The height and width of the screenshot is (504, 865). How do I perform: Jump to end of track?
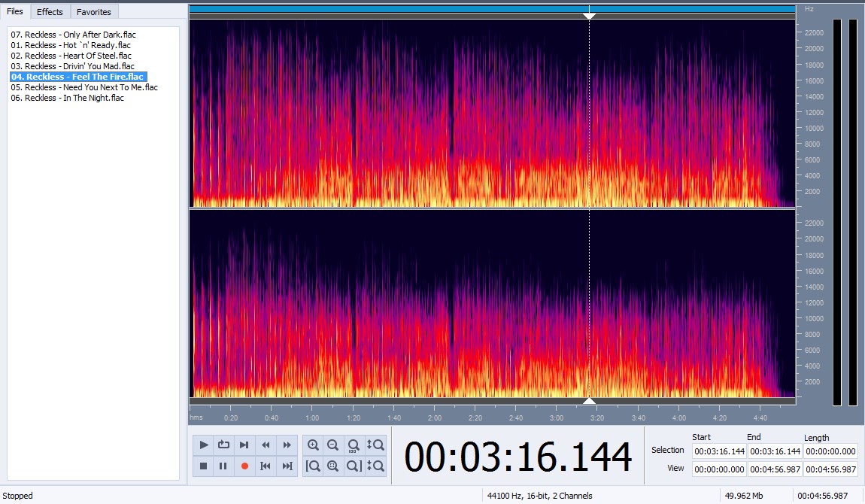point(287,466)
